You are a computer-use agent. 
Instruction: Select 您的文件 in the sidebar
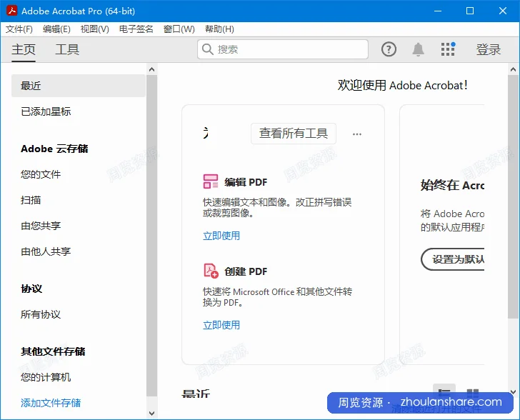tap(41, 174)
